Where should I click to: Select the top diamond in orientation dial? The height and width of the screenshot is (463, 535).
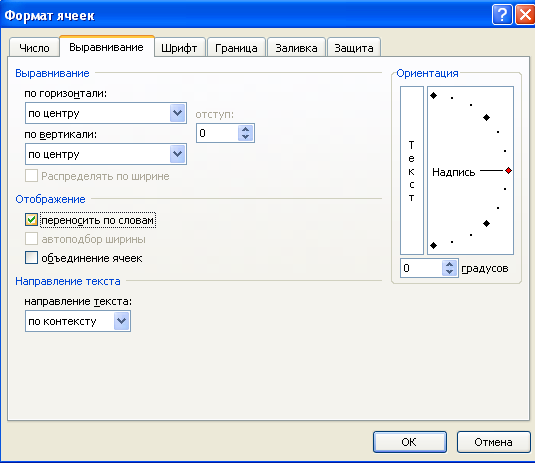(x=433, y=96)
